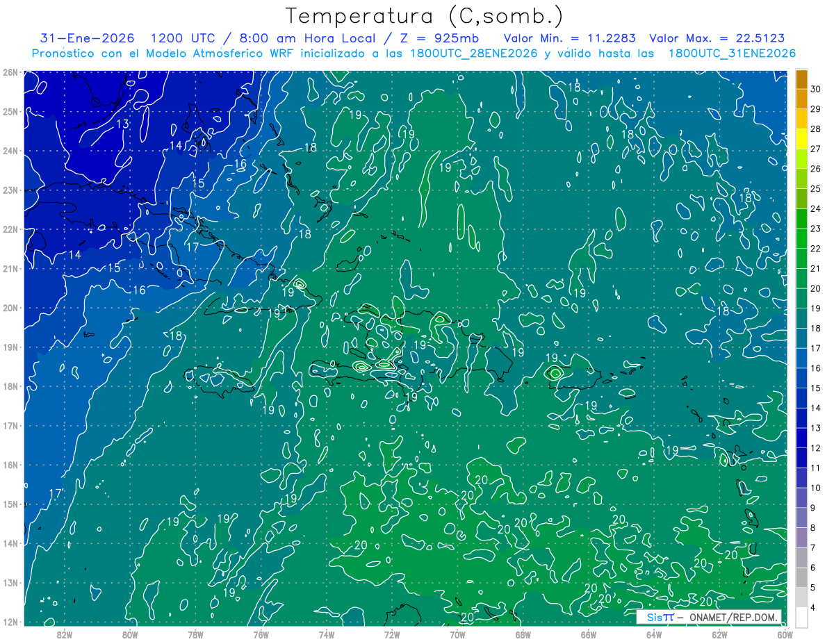
Task: Click the "20N" latitude axis label
Action: (x=10, y=308)
